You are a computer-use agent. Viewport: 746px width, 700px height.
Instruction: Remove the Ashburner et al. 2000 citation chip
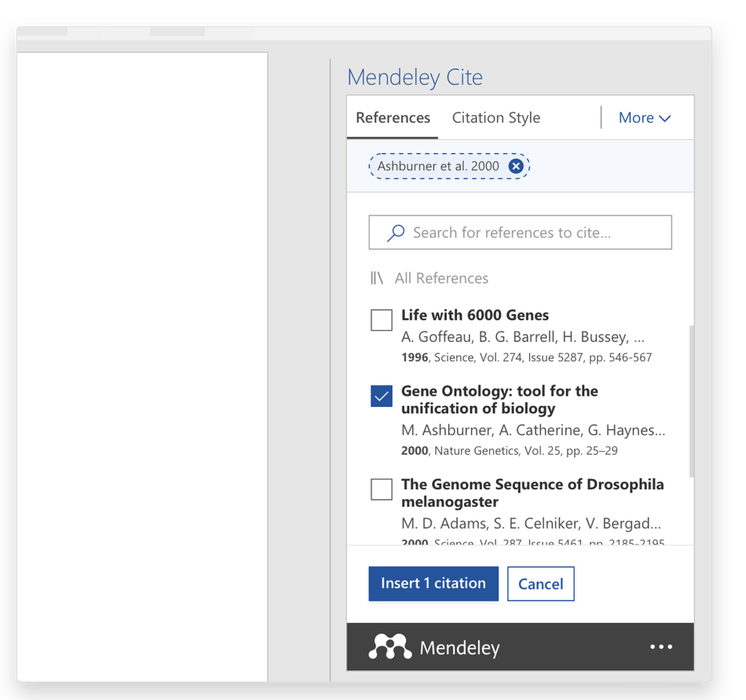pos(516,167)
